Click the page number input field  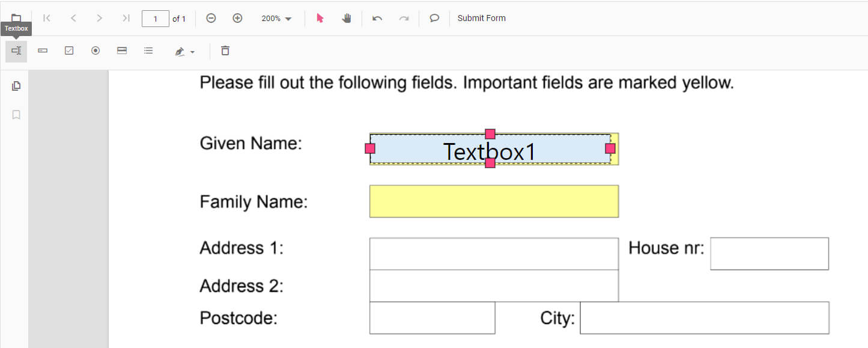coord(156,18)
